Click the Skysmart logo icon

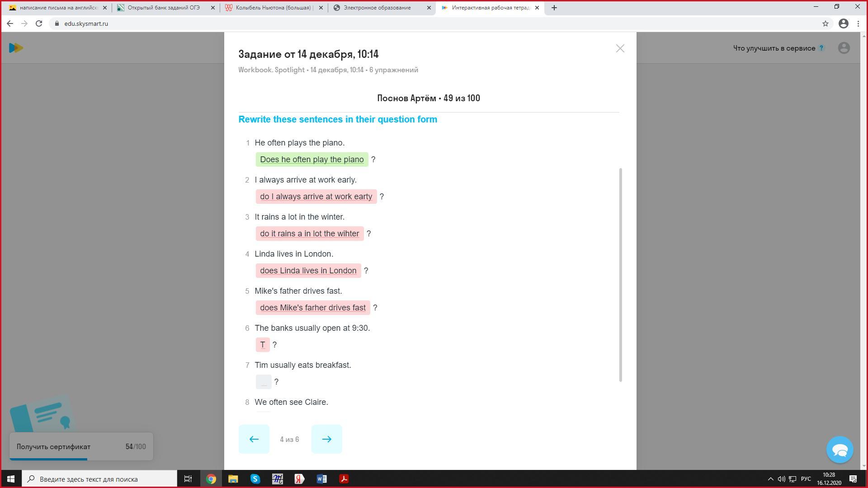[16, 48]
